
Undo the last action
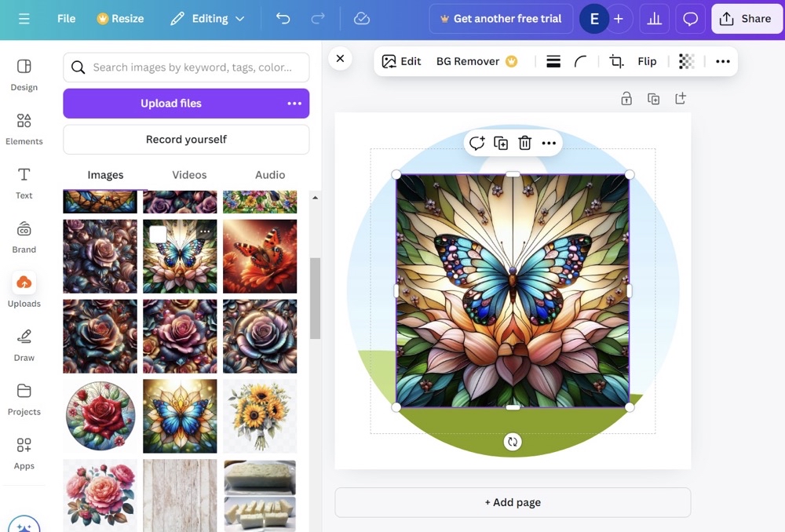pyautogui.click(x=283, y=19)
